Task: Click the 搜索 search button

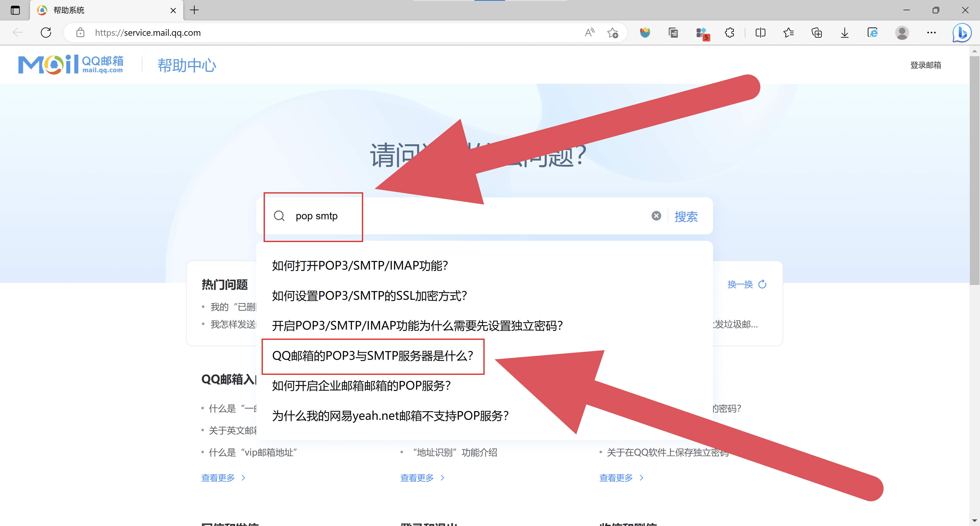Action: (x=685, y=217)
